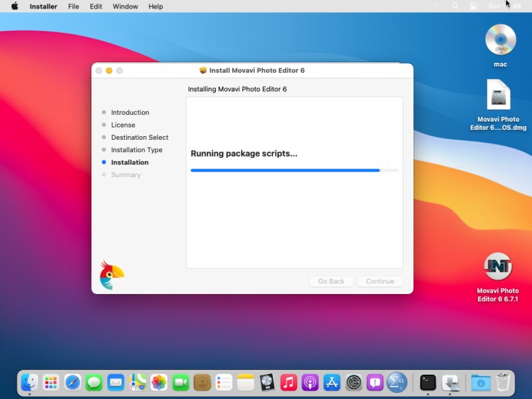Viewport: 532px width, 399px height.
Task: Select the Introduction step in sidebar
Action: coord(130,112)
